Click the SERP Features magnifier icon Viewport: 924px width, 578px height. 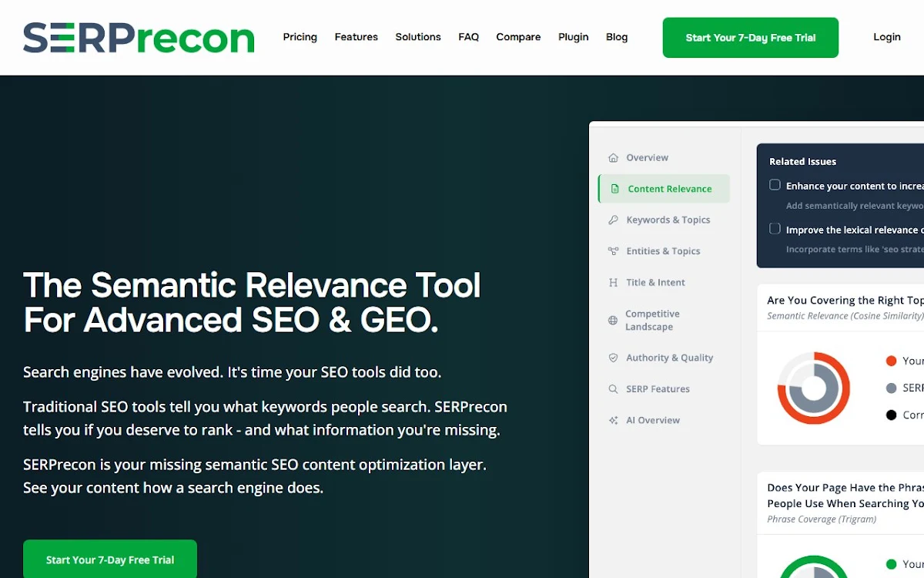click(x=614, y=389)
